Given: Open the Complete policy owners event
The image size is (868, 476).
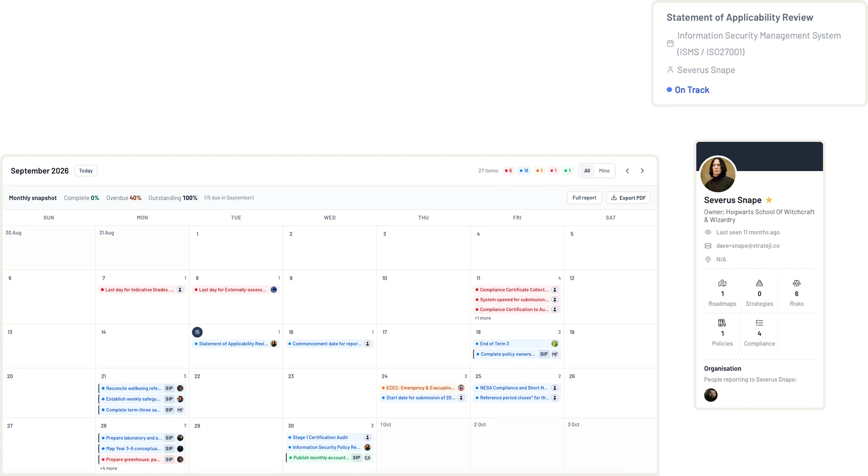Looking at the screenshot, I should (517, 354).
